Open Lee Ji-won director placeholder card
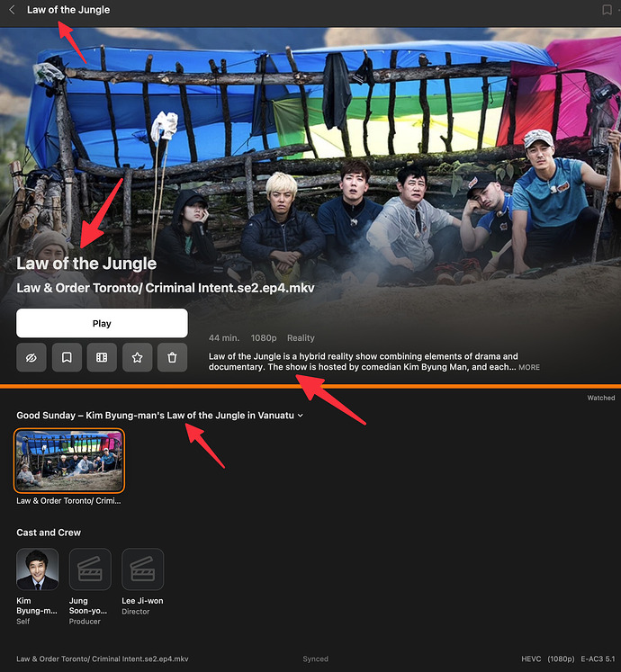The height and width of the screenshot is (672, 621). tap(143, 569)
